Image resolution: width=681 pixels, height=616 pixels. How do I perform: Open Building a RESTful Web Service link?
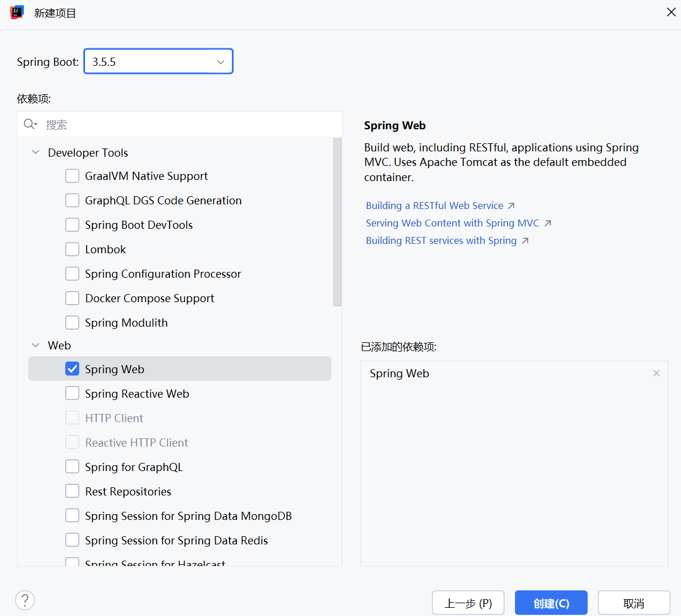(434, 206)
